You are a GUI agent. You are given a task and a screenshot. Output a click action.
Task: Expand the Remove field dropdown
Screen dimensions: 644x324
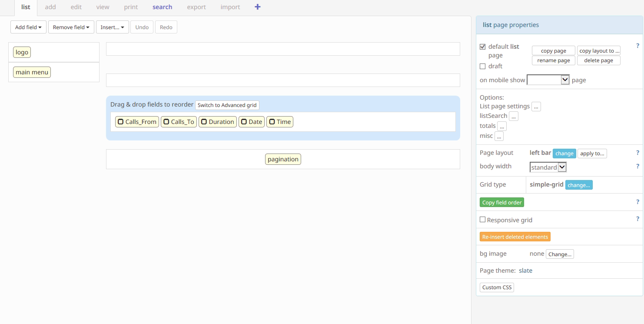[71, 27]
